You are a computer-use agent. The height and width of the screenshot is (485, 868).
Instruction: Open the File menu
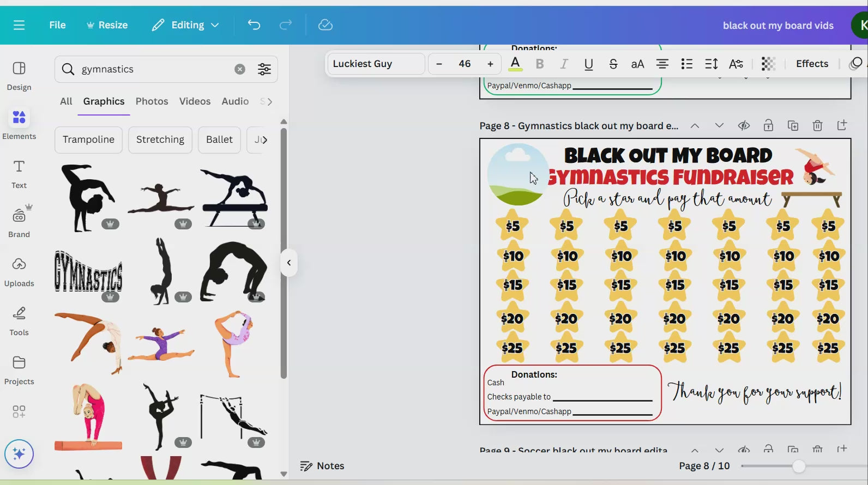[57, 25]
